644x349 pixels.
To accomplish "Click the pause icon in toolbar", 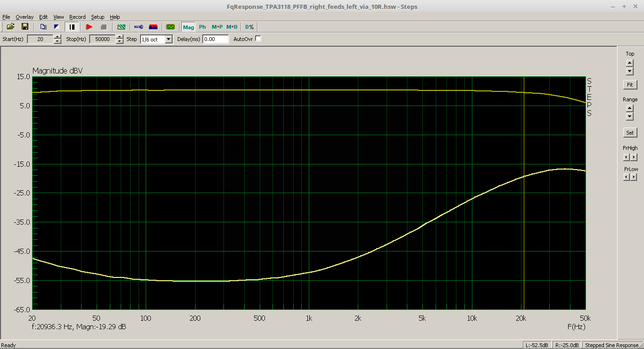I will pyautogui.click(x=72, y=27).
